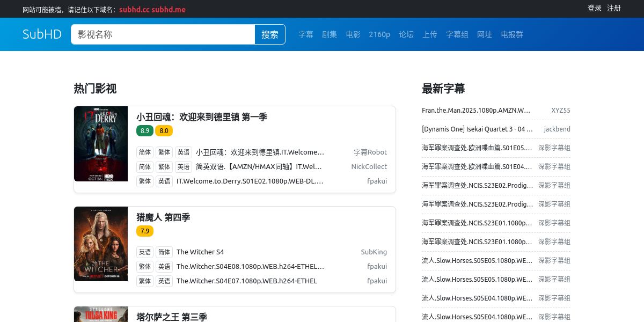Screen dimensions: 644x322
Task: Open subtitle 小丑回魂：欢迎来到德里镇.IT.Welcome…
Action: pyautogui.click(x=260, y=152)
